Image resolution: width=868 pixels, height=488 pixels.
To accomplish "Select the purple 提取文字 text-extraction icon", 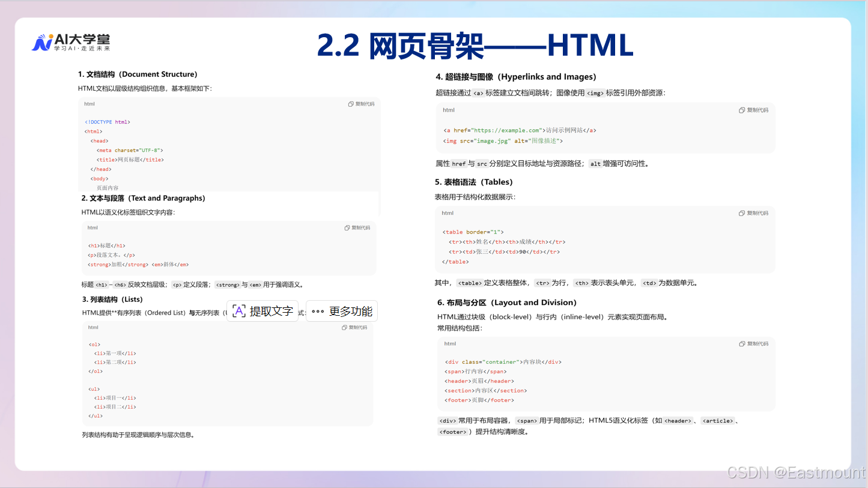I will pos(238,311).
